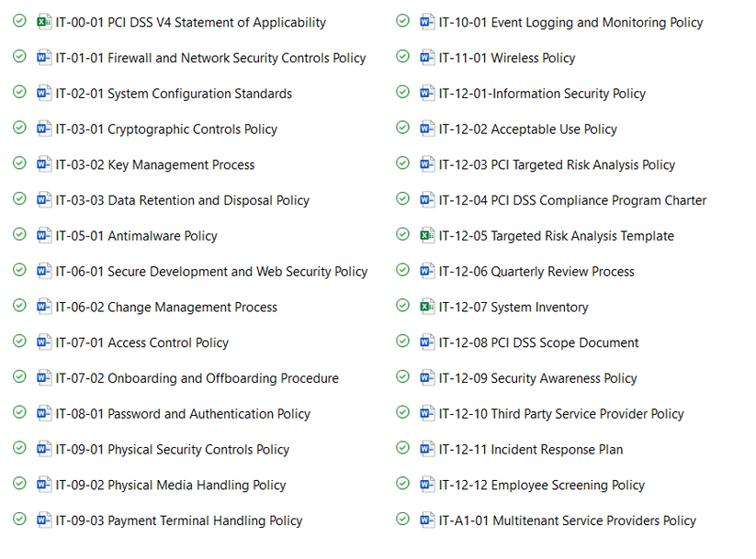Select IT-08-01 Password and Authentication Policy
The width and height of the screenshot is (756, 559).
point(183,414)
